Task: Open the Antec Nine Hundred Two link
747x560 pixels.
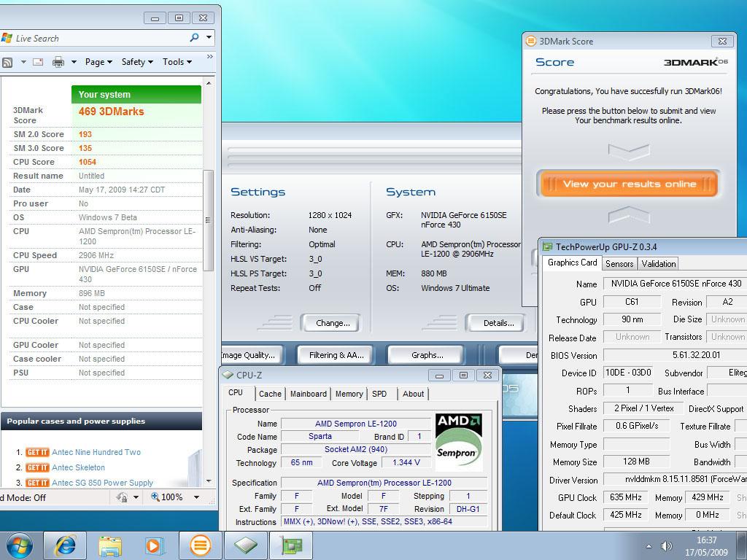Action: point(96,452)
